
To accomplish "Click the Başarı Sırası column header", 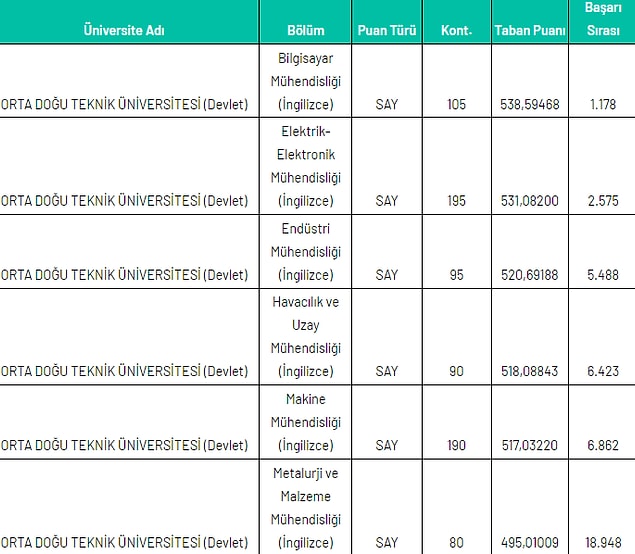I will pos(603,19).
